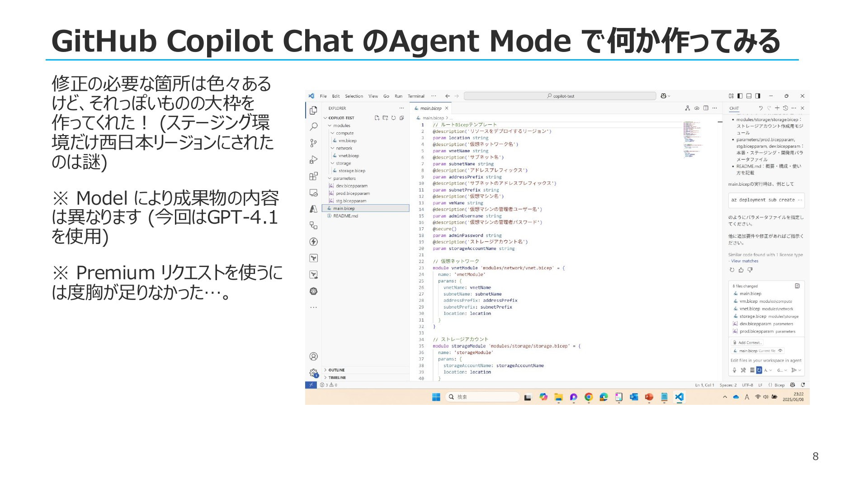View all edits icon in files changed
Screen dimensions: 868x488
pos(797,286)
